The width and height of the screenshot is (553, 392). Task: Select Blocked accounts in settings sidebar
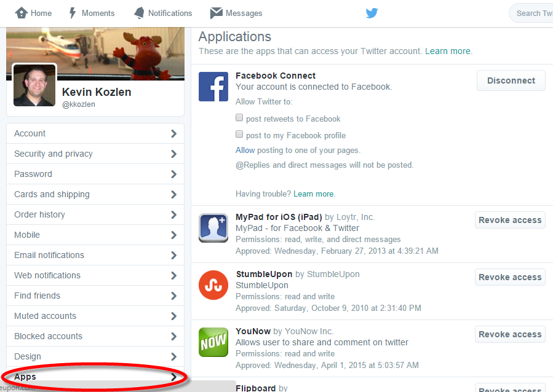(95, 336)
